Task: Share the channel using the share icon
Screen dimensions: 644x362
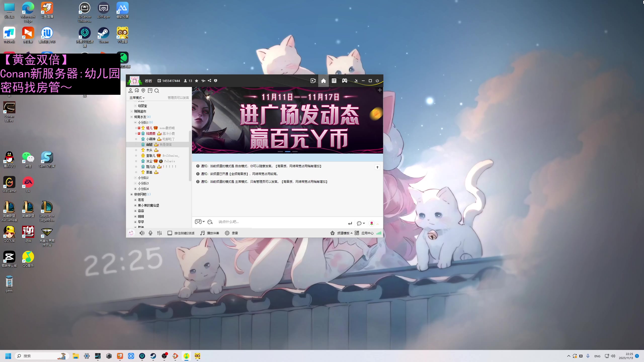Action: click(209, 81)
